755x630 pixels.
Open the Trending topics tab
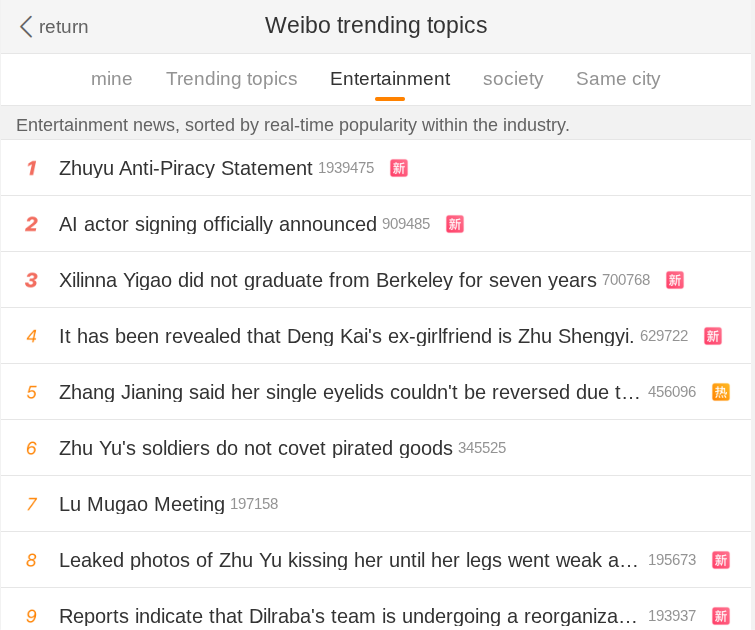[x=232, y=79]
